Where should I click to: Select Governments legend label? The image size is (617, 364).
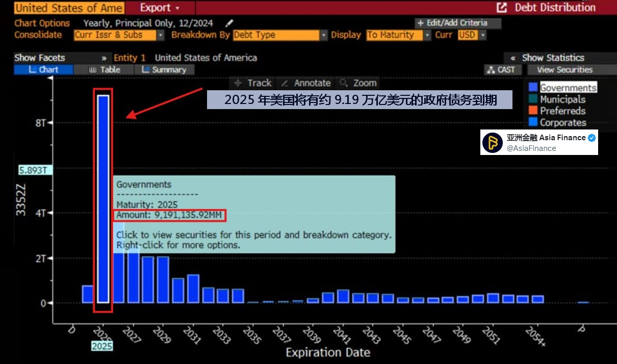click(x=568, y=88)
